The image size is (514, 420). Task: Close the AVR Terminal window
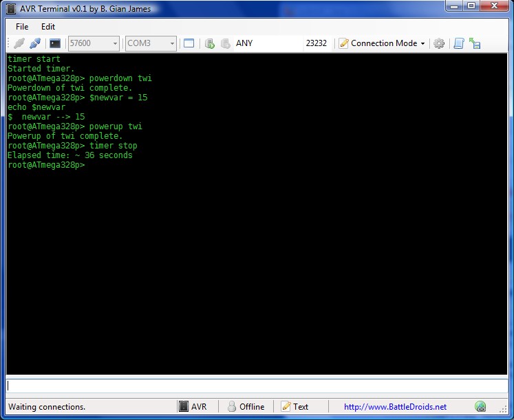point(495,6)
